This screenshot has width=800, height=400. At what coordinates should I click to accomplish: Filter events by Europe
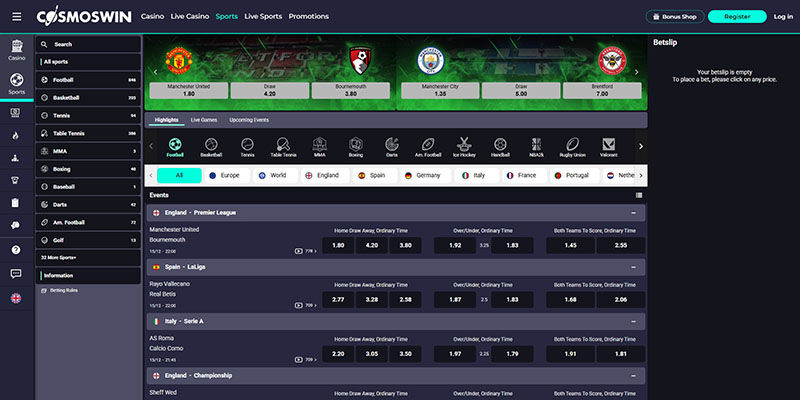pos(228,176)
